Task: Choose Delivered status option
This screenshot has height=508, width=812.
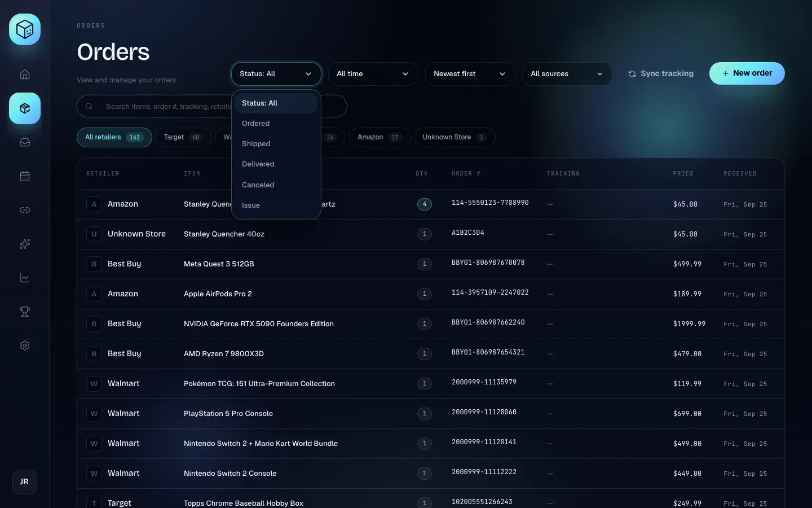Action: coord(276,164)
